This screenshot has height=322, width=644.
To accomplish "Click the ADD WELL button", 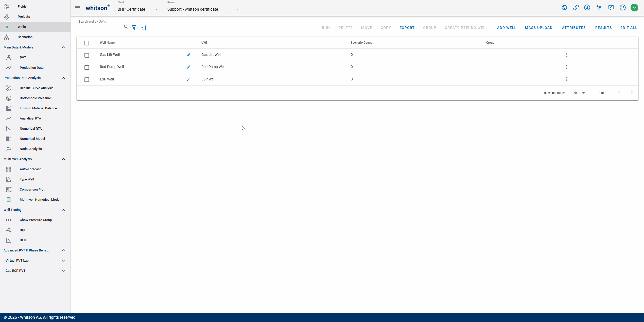I will pos(507,27).
